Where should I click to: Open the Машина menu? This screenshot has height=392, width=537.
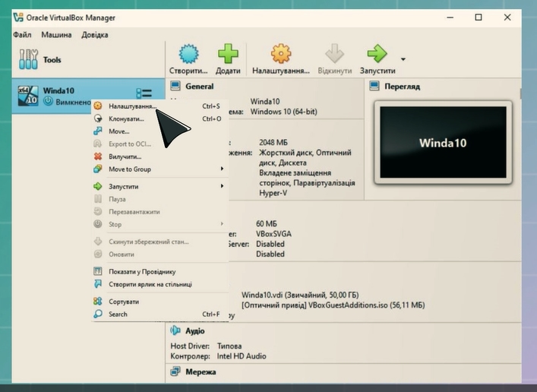click(x=56, y=35)
